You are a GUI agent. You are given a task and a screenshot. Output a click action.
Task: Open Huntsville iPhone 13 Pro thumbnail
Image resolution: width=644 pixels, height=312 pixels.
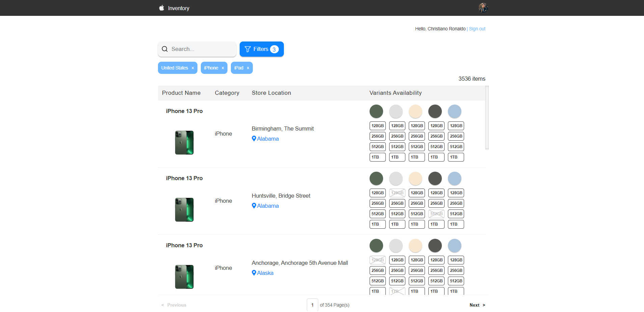pyautogui.click(x=184, y=209)
